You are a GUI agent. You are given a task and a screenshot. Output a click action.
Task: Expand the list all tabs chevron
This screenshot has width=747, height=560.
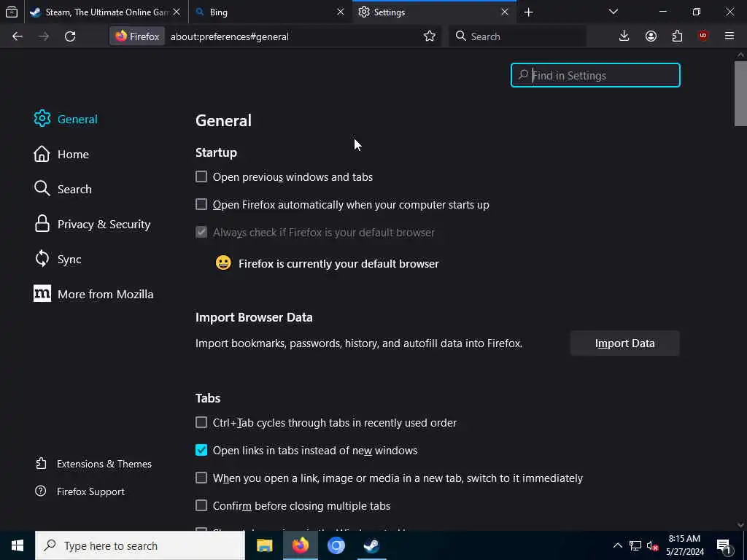613,12
